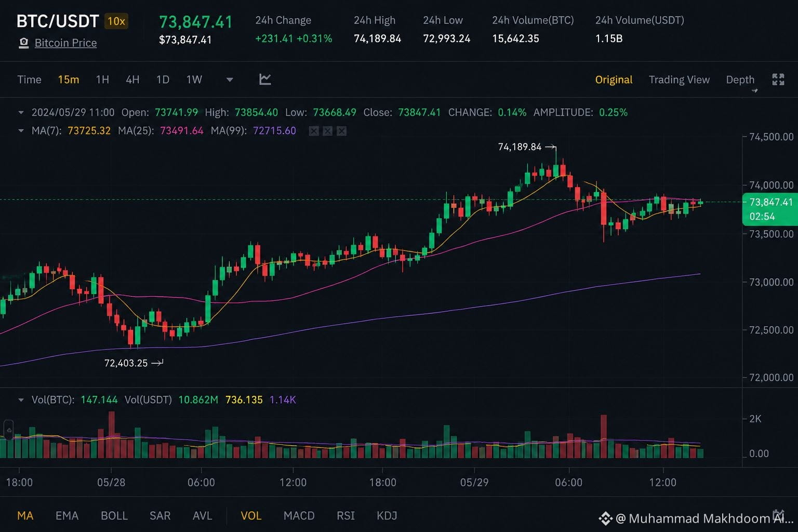Screen dimensions: 798x532
Task: Click the Low value 73668.49
Action: [335, 112]
